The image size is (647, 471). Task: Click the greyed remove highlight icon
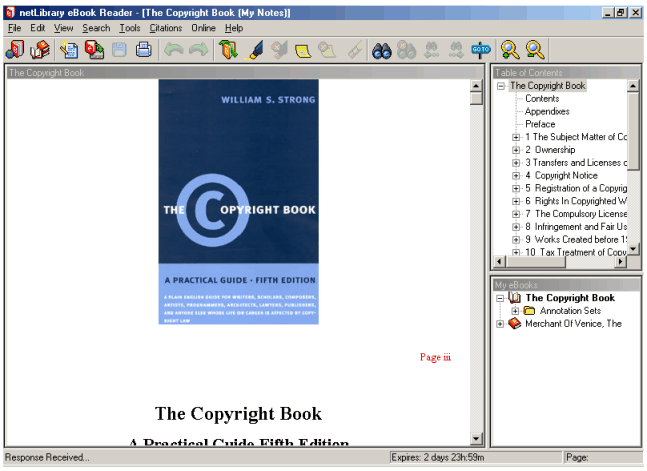pyautogui.click(x=279, y=50)
